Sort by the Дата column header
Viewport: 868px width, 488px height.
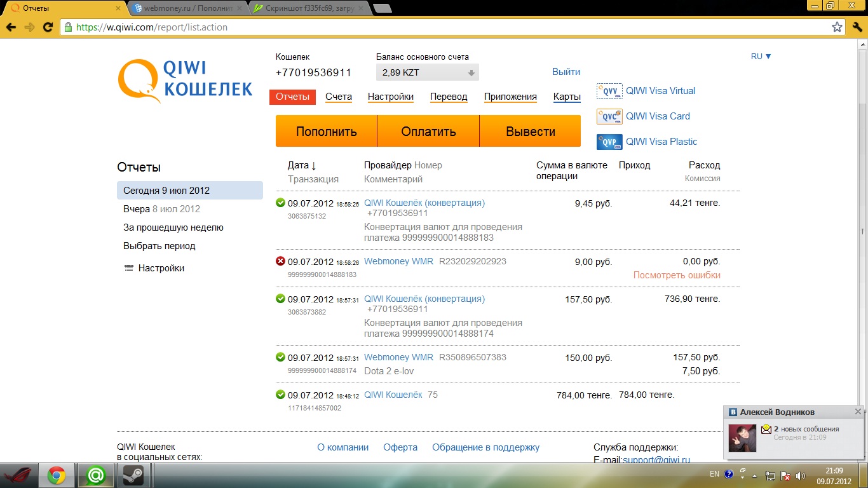(x=302, y=165)
